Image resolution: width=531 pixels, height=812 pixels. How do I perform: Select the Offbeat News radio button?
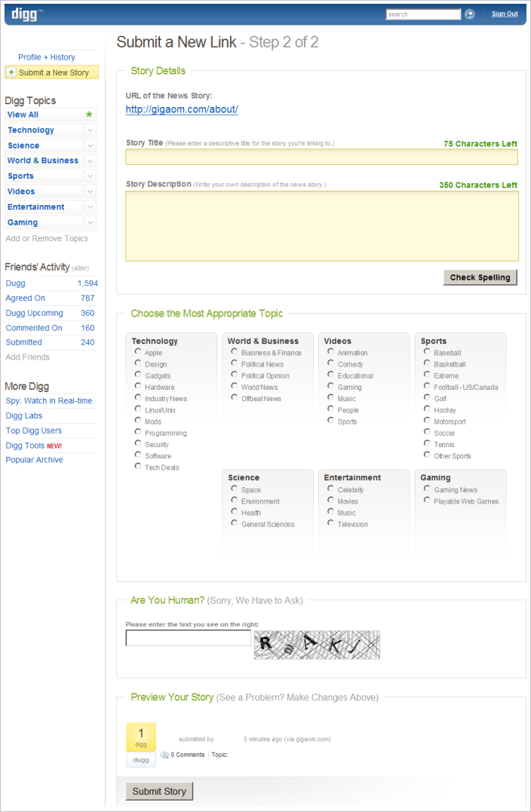234,398
